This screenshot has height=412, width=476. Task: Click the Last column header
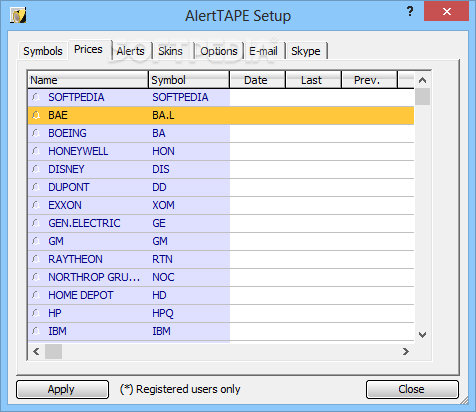314,80
